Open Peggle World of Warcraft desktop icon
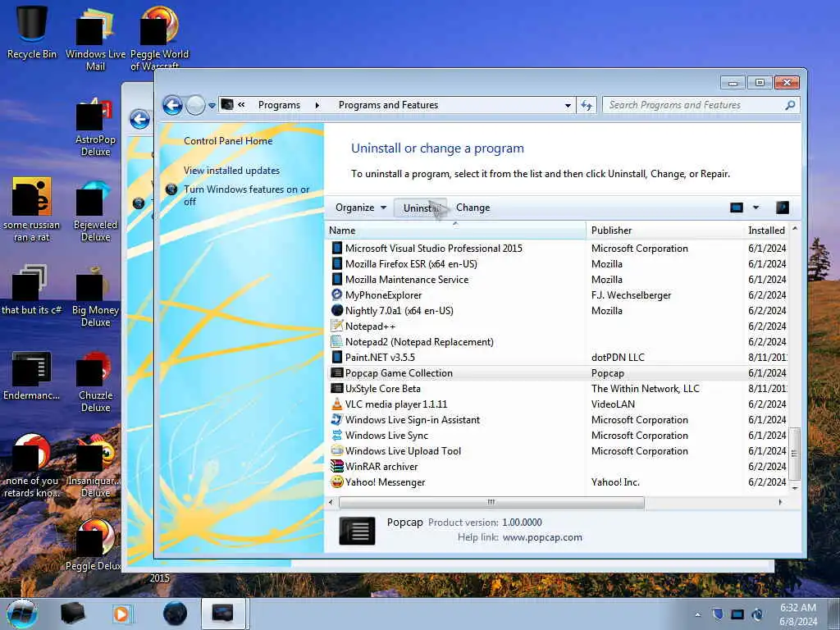840x630 pixels. click(159, 38)
